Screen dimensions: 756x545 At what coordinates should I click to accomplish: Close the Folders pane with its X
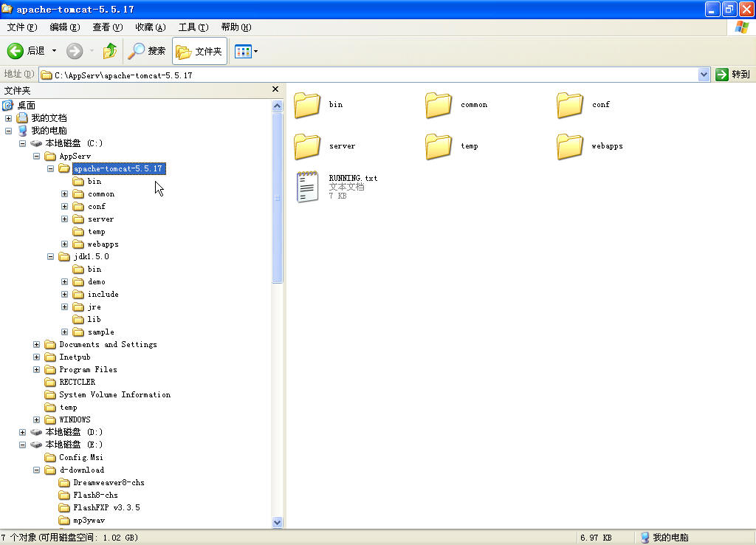275,89
